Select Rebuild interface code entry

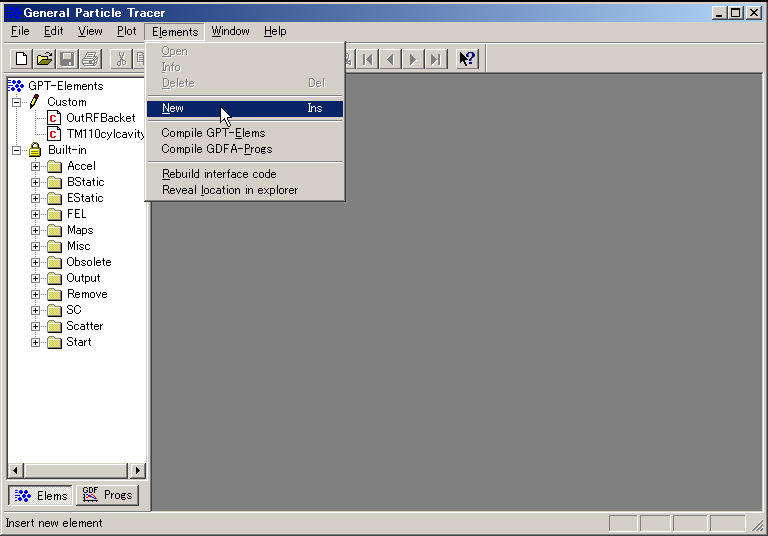[245, 174]
